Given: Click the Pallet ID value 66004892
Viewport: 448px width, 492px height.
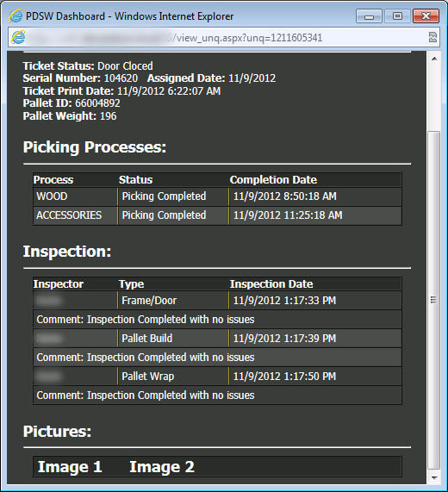Looking at the screenshot, I should [x=97, y=103].
